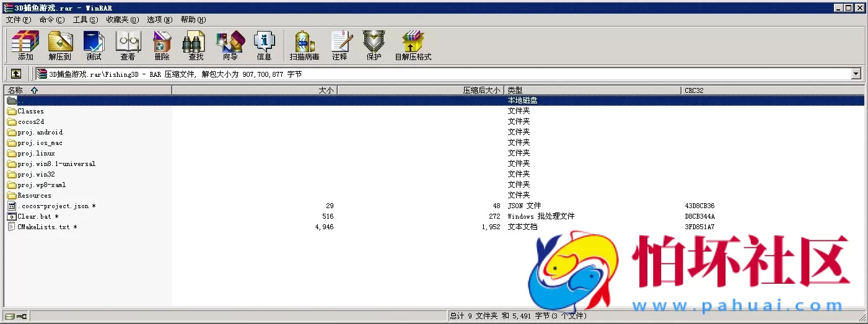868x324 pixels.
Task: Click the Virus Scan (扫描病毒) icon
Action: 305,45
